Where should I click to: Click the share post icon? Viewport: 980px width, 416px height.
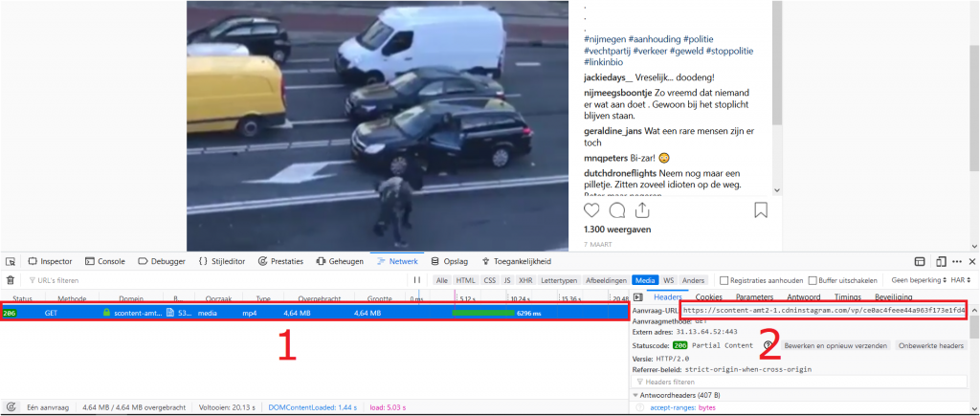tap(643, 210)
